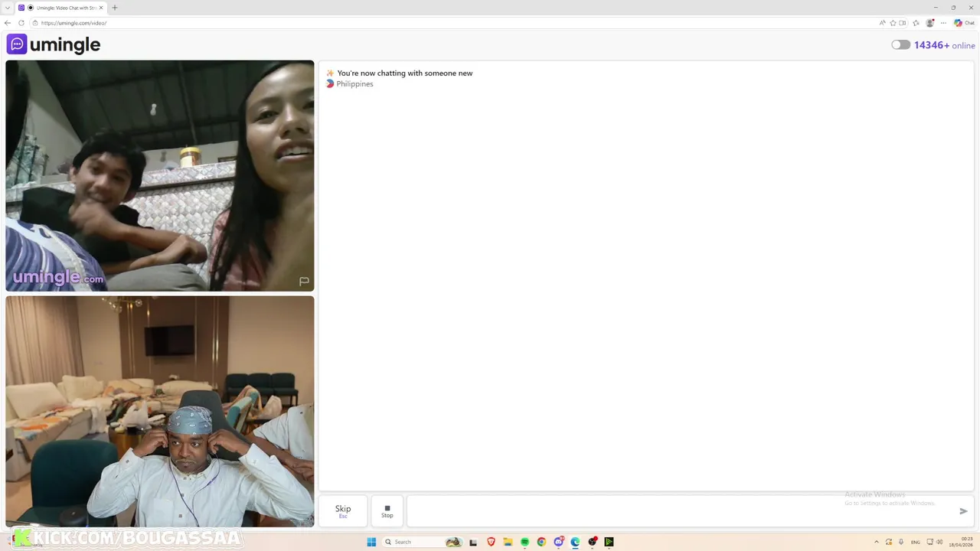Viewport: 980px width, 551px height.
Task: Select the Umingle Video Chat tab
Action: tap(61, 8)
